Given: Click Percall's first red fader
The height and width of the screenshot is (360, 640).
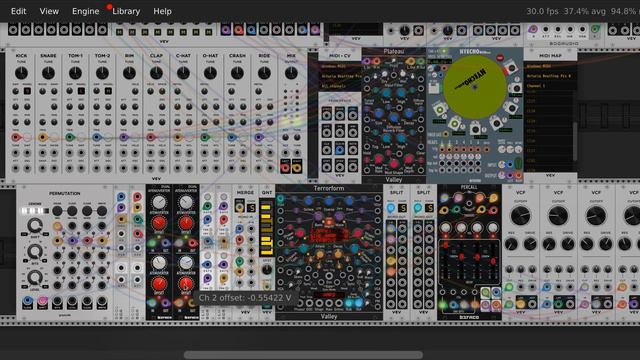Looking at the screenshot, I should [446, 246].
